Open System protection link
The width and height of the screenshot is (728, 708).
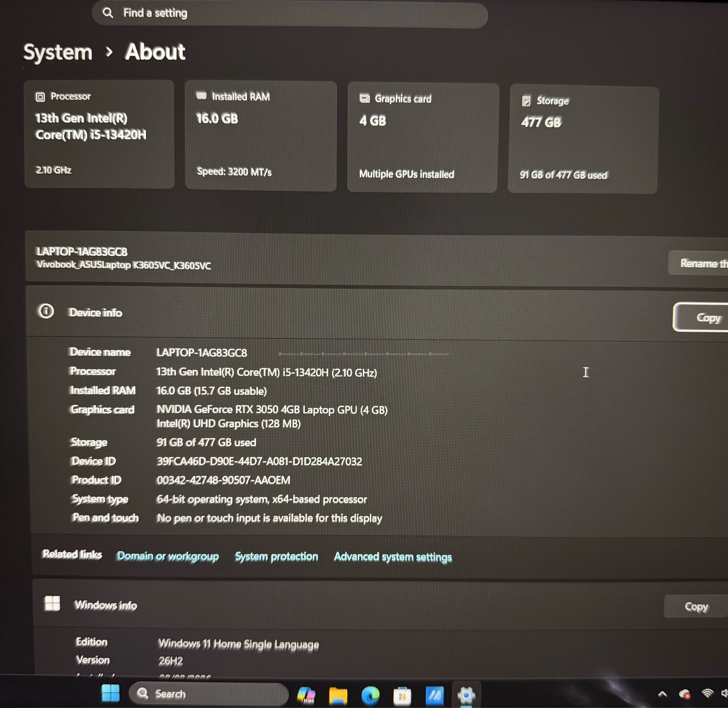point(276,557)
